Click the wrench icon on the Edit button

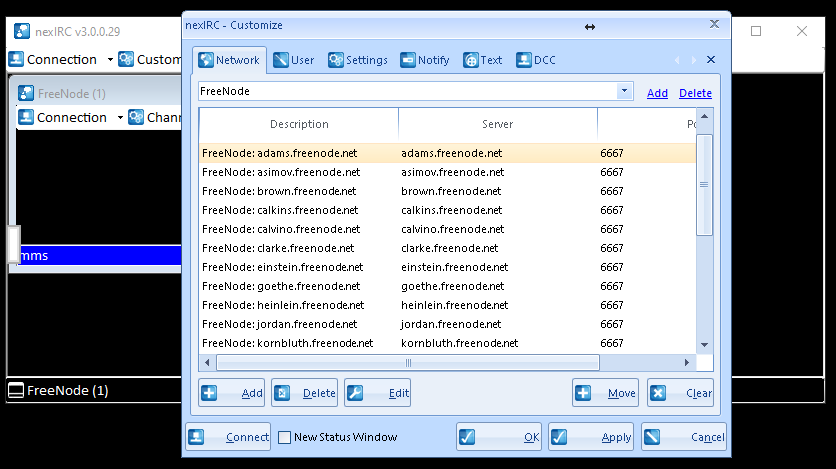(x=355, y=393)
